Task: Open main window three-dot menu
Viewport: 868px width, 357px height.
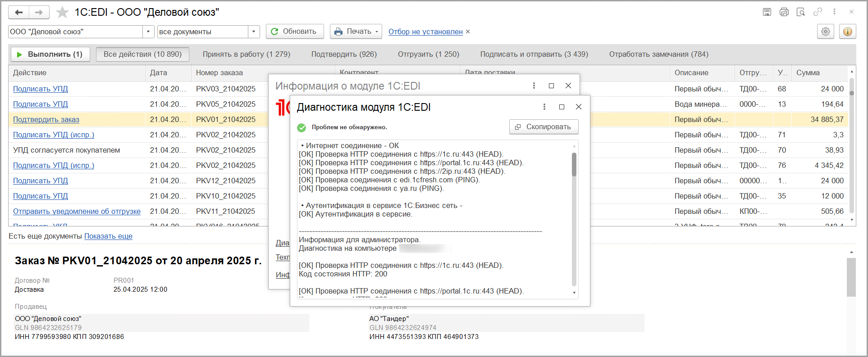Action: pos(834,12)
